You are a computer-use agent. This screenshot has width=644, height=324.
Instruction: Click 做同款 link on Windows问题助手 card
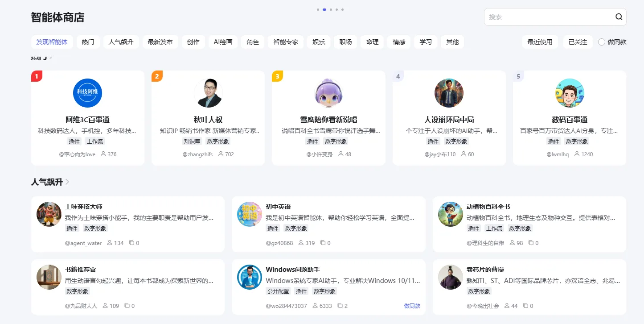412,306
